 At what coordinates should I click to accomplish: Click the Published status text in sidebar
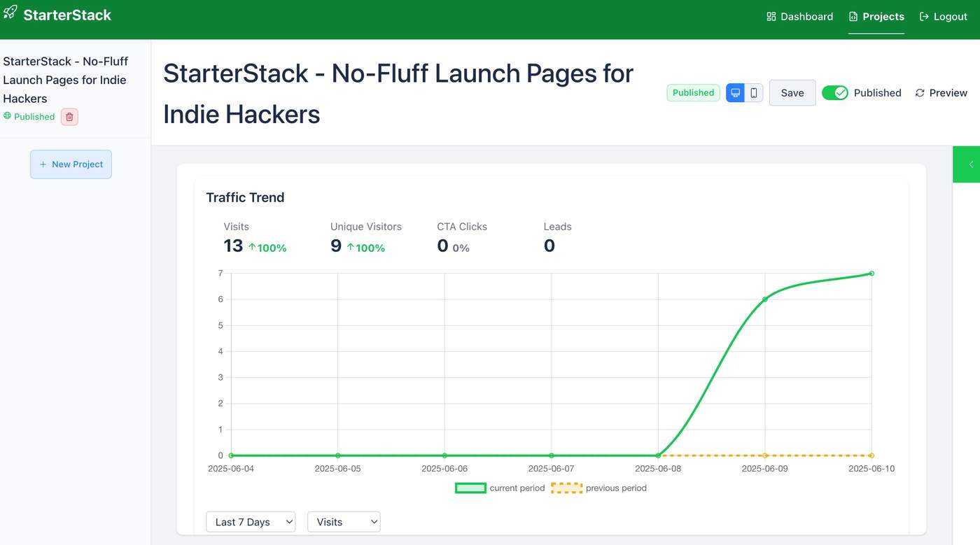[34, 117]
